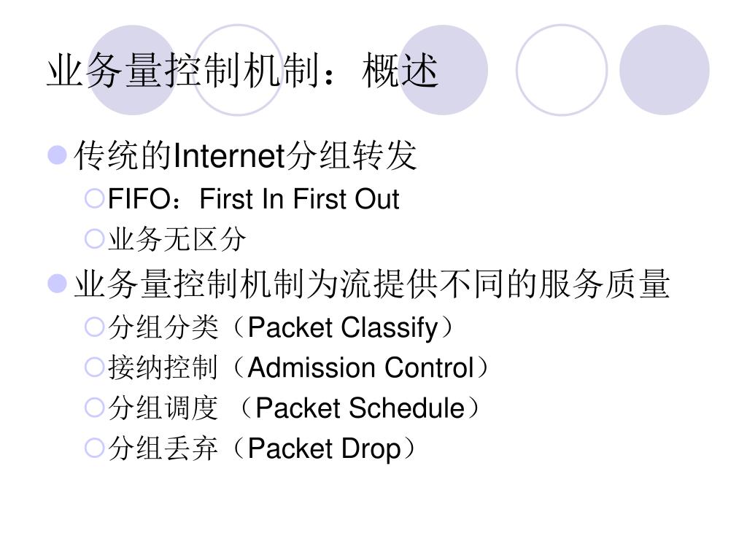This screenshot has width=747, height=560.
Task: Click the hollow bullet beside FIFO line
Action: [94, 198]
